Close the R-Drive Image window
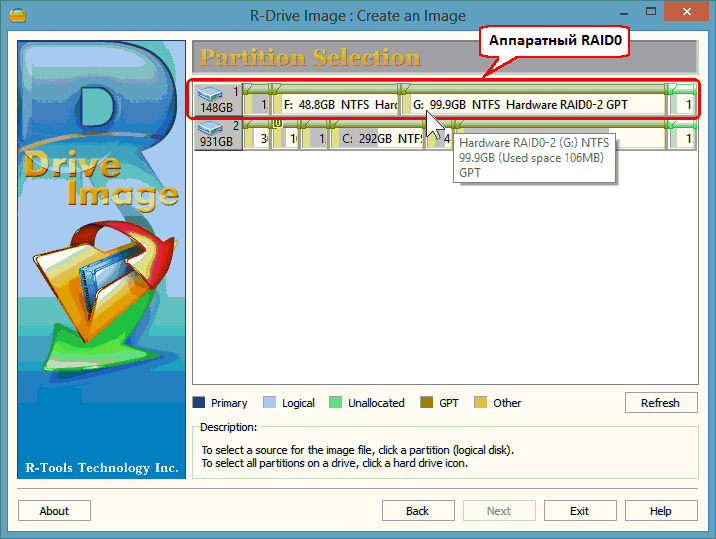The width and height of the screenshot is (716, 539). click(687, 12)
